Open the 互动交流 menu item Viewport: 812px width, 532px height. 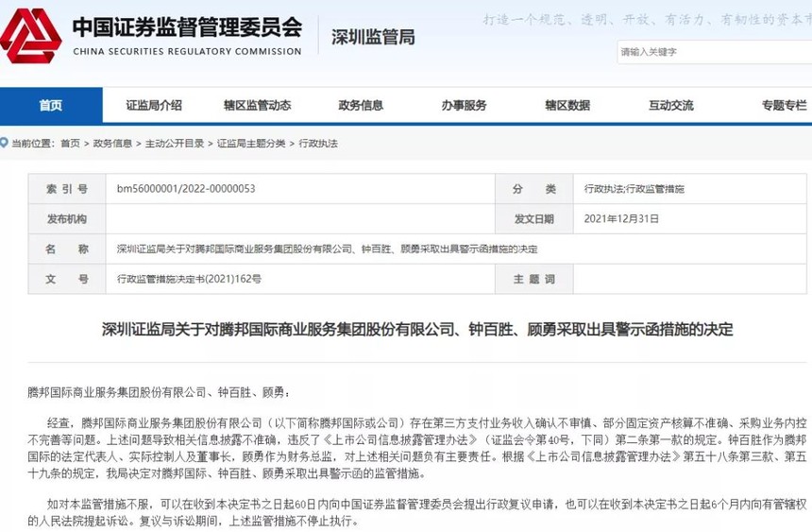pyautogui.click(x=671, y=105)
